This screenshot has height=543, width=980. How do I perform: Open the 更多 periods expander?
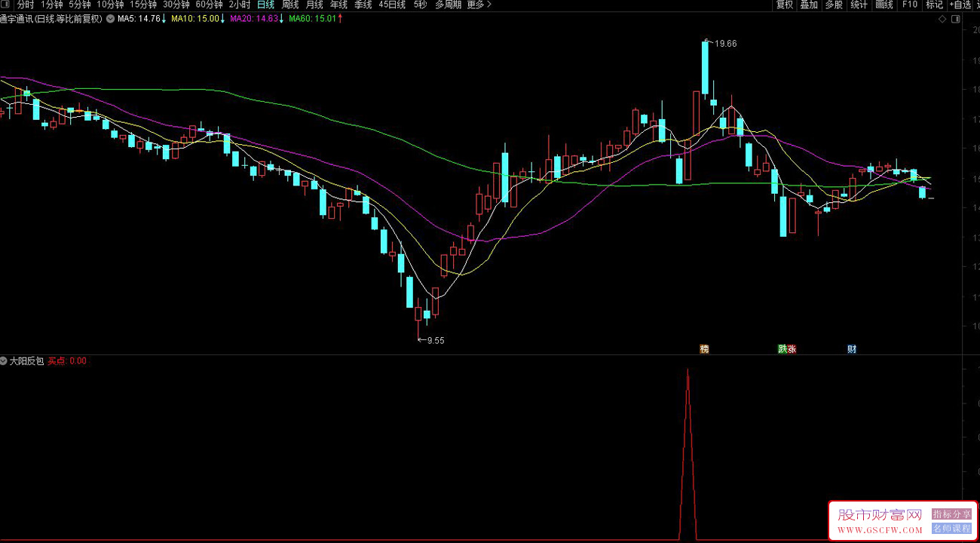[478, 5]
